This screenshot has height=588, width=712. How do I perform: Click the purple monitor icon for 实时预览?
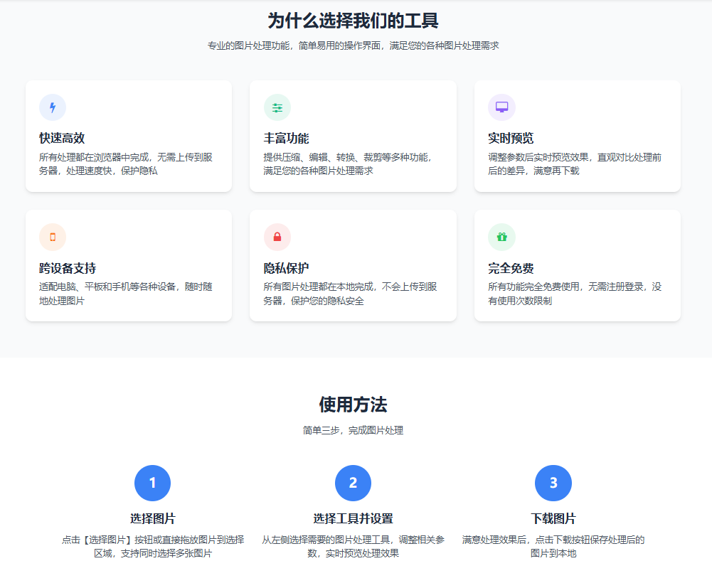(501, 107)
